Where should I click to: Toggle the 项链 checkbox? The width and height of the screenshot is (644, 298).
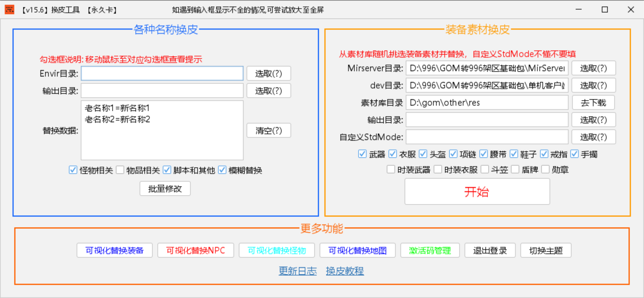[x=453, y=154]
